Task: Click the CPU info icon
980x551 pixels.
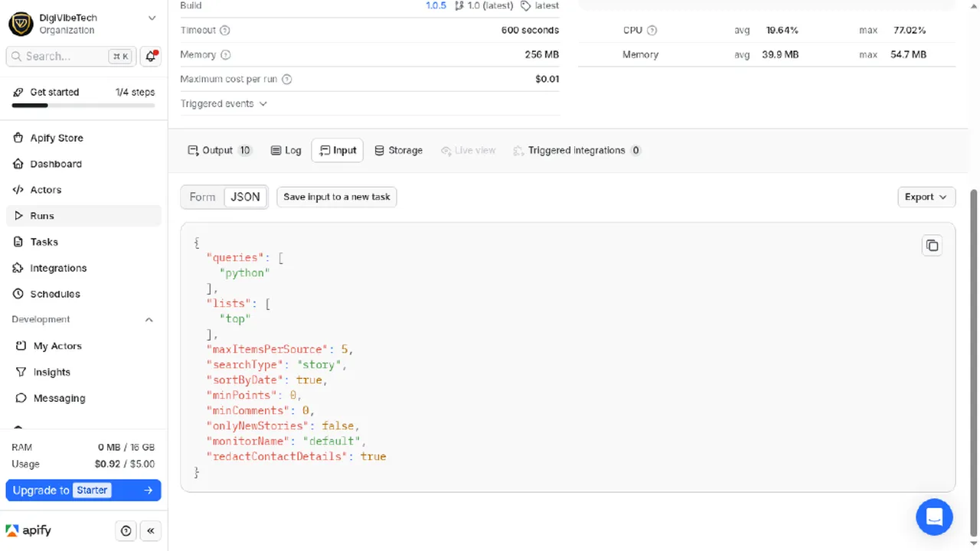Action: coord(652,31)
